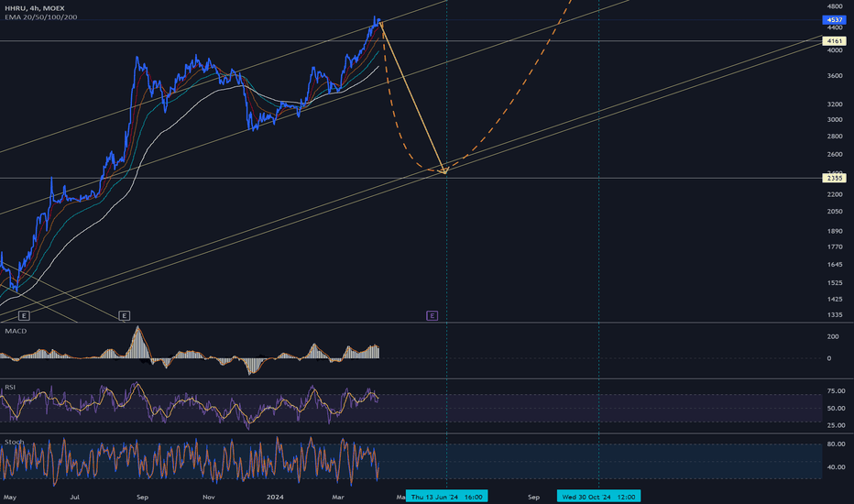Click the MACD pane label
The height and width of the screenshot is (504, 854).
coord(16,331)
